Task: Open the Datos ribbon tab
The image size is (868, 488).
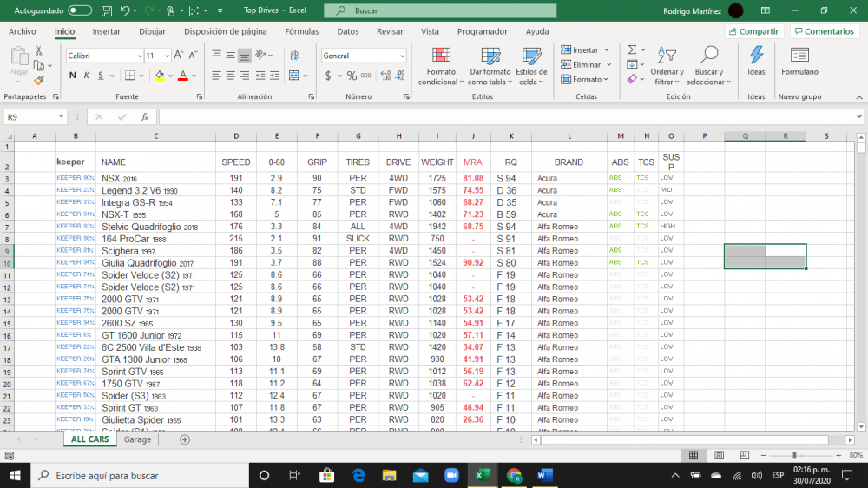Action: tap(348, 31)
